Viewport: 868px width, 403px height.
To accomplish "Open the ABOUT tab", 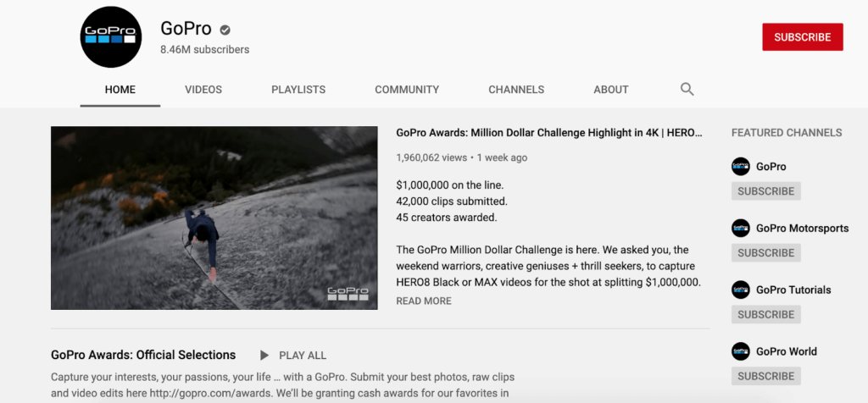I will click(x=611, y=90).
